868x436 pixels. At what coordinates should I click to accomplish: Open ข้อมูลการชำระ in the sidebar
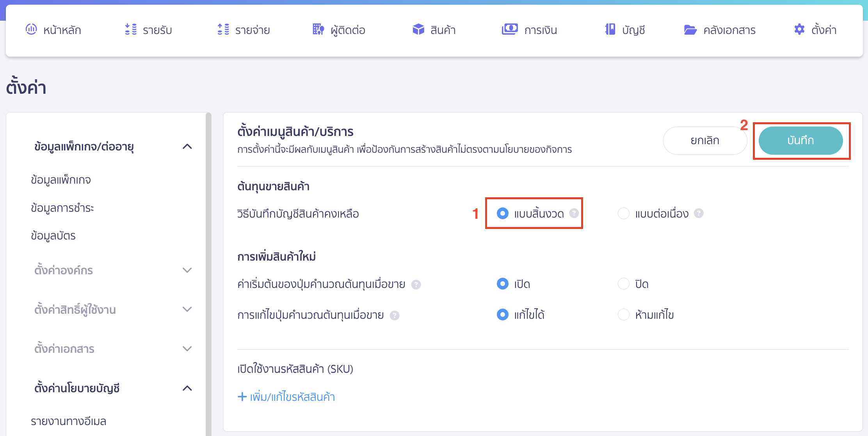point(62,208)
